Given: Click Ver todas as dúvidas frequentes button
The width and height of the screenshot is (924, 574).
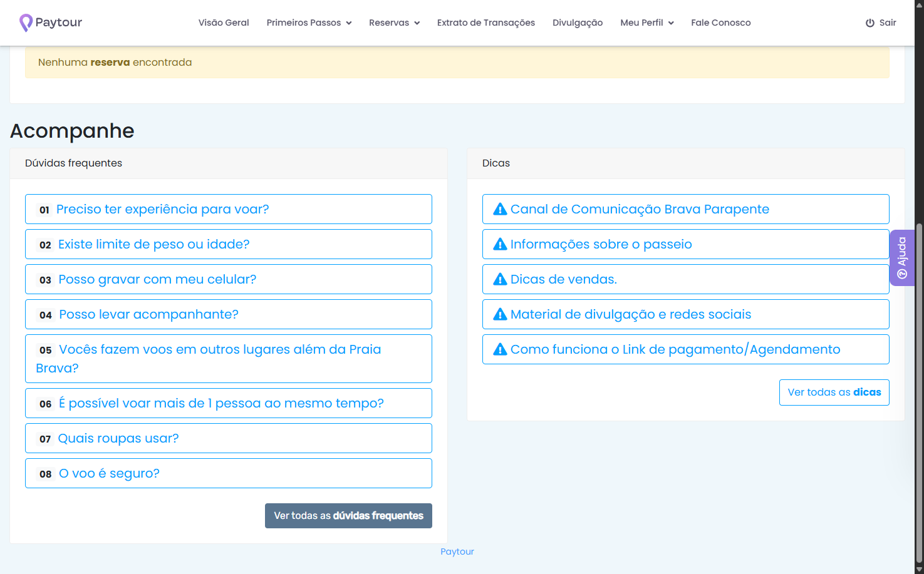Looking at the screenshot, I should [x=348, y=516].
